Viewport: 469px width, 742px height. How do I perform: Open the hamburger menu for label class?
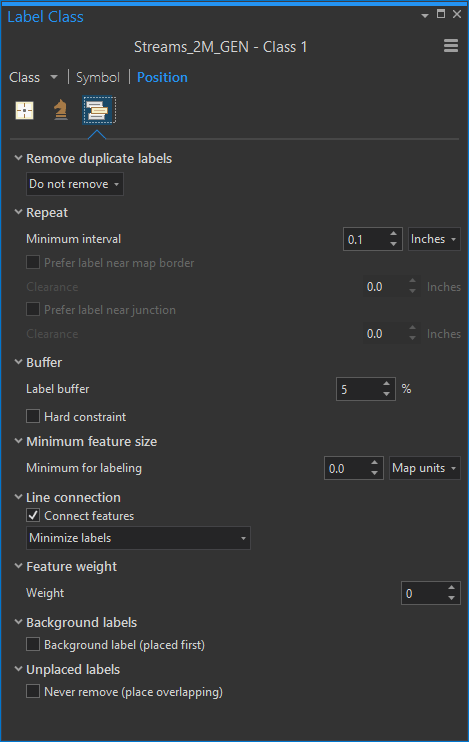451,46
